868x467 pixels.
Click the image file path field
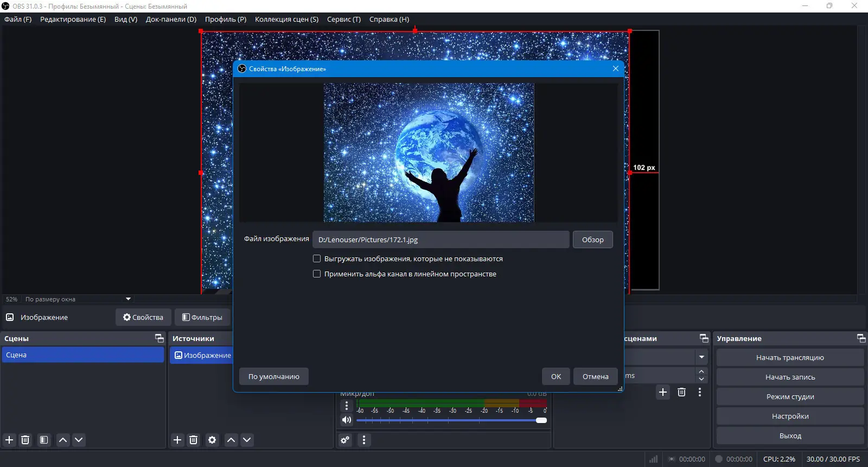point(441,239)
